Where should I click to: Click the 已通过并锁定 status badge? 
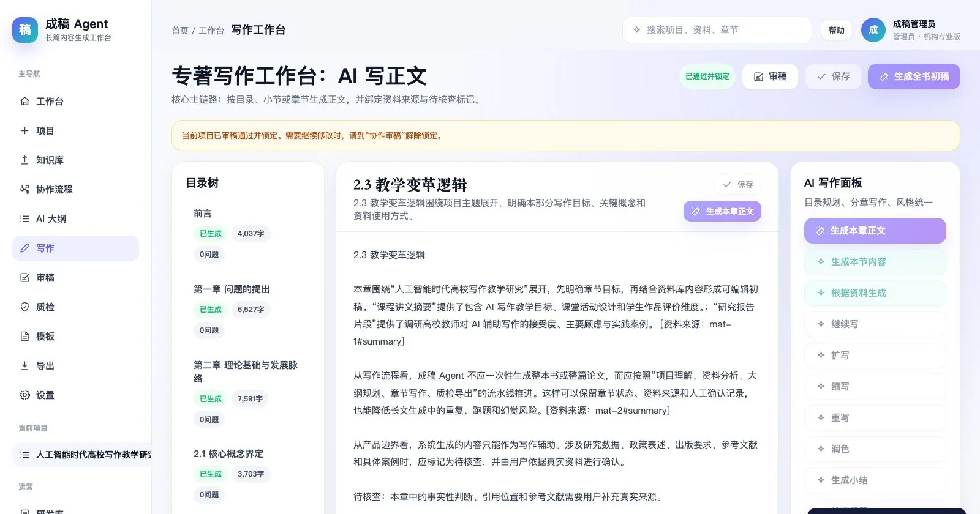coord(707,76)
